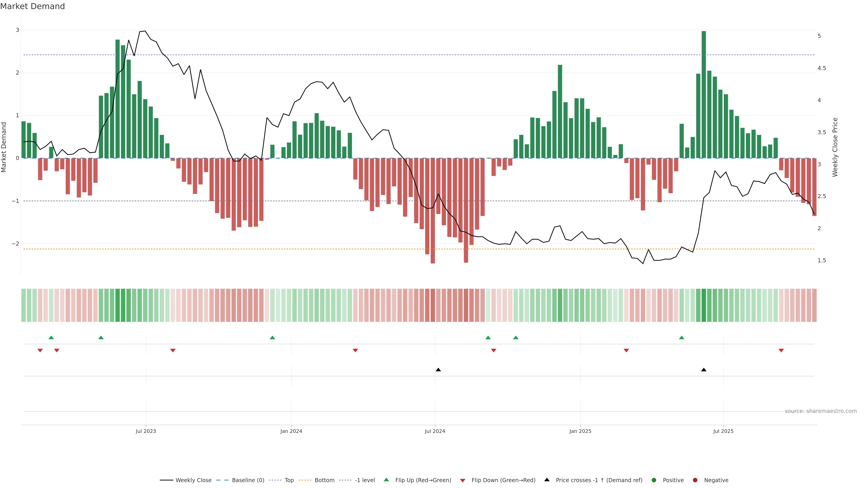Click black Price crosses -1 legend triangle
This screenshot has height=488, width=868.
click(547, 480)
